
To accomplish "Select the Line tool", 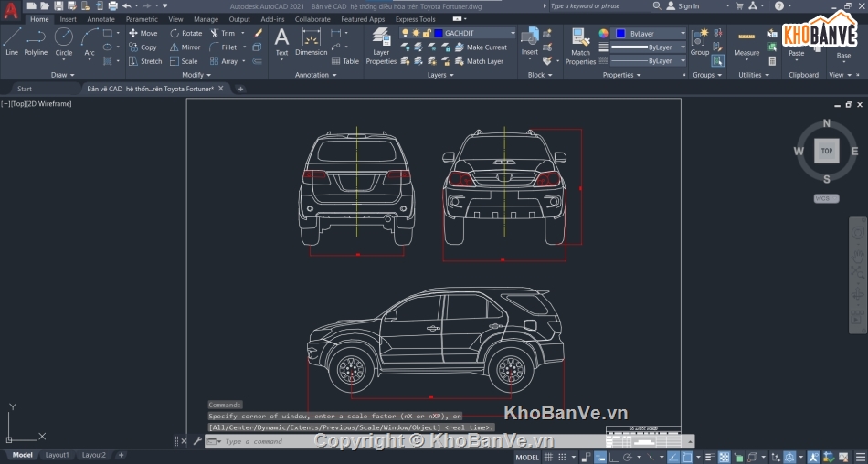I will (x=12, y=42).
